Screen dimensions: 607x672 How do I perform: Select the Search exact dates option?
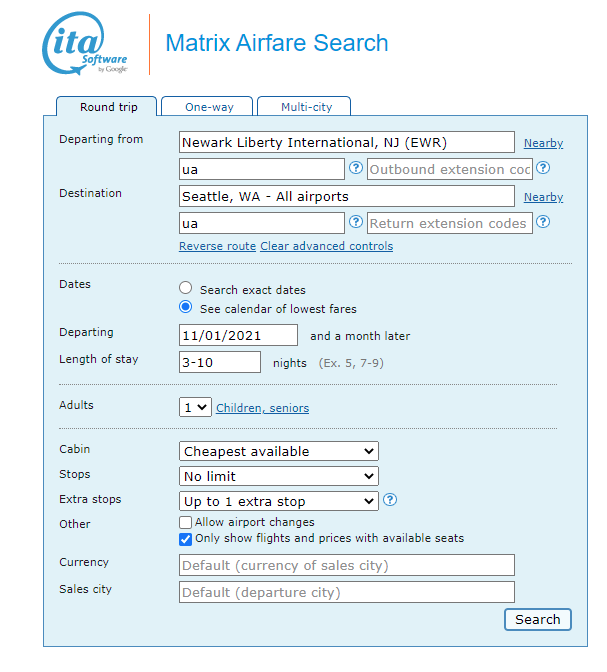(x=186, y=290)
